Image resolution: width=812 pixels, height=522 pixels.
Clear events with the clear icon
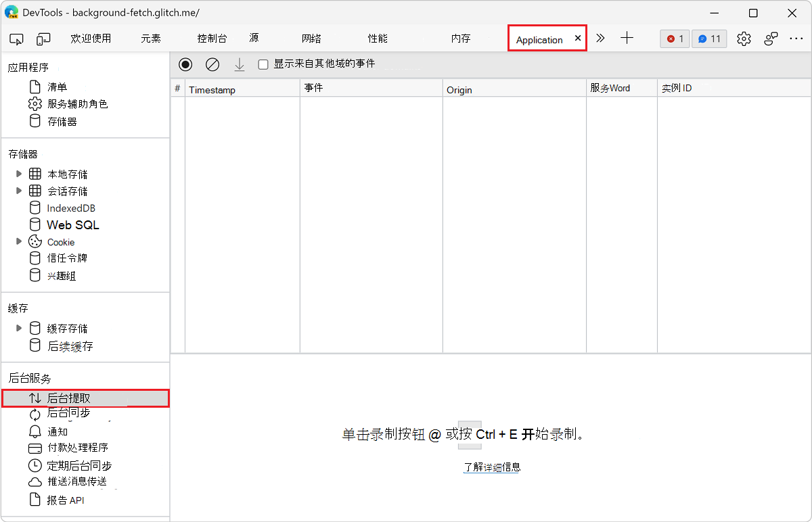(212, 64)
